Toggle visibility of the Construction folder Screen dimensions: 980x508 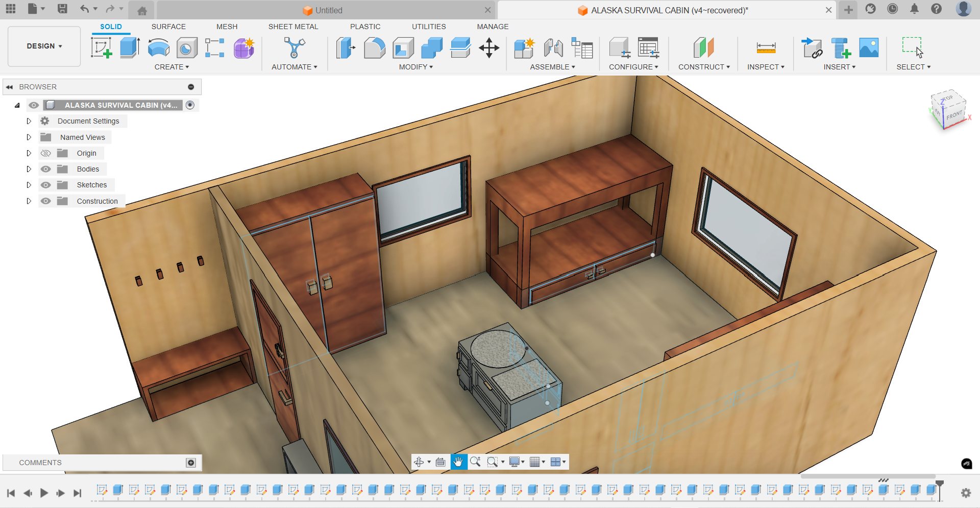(x=46, y=201)
